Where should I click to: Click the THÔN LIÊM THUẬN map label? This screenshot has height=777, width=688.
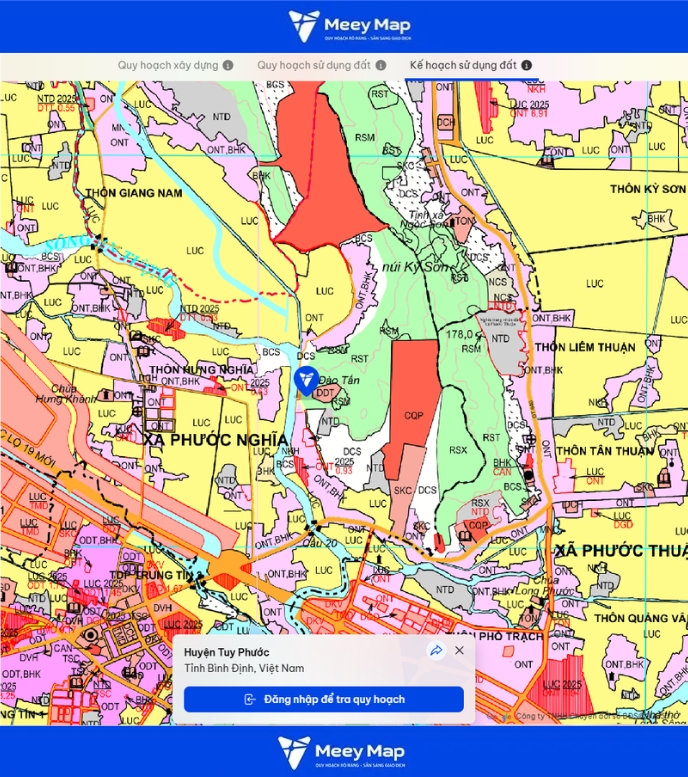coord(585,347)
